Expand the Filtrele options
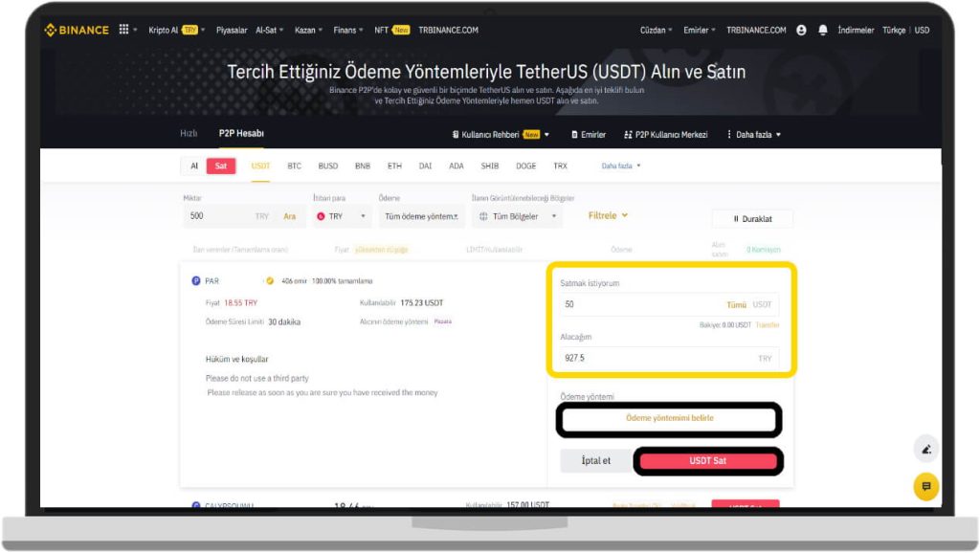This screenshot has width=980, height=553. [x=608, y=215]
